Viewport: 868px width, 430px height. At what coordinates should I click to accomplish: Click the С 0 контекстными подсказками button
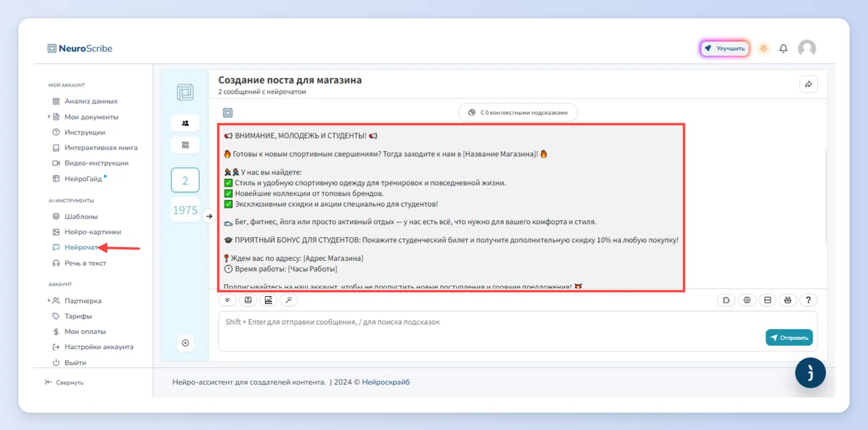518,113
